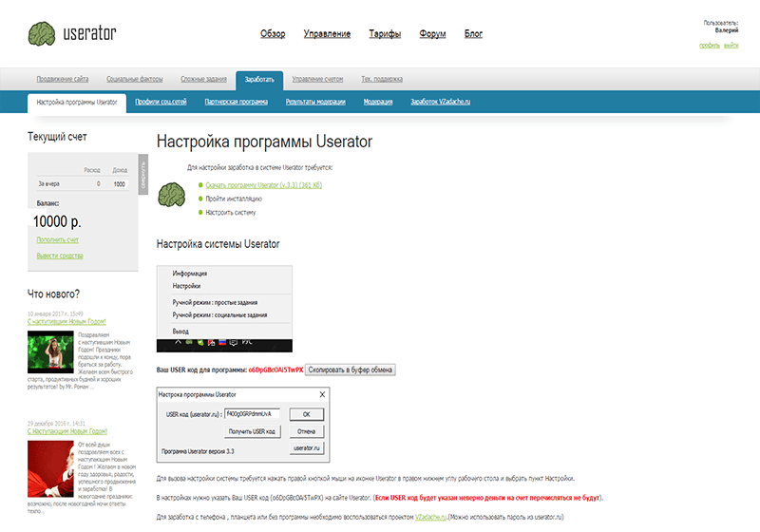Screen dimensions: 760x532
Task: Select the Заработать tab
Action: pyautogui.click(x=258, y=79)
